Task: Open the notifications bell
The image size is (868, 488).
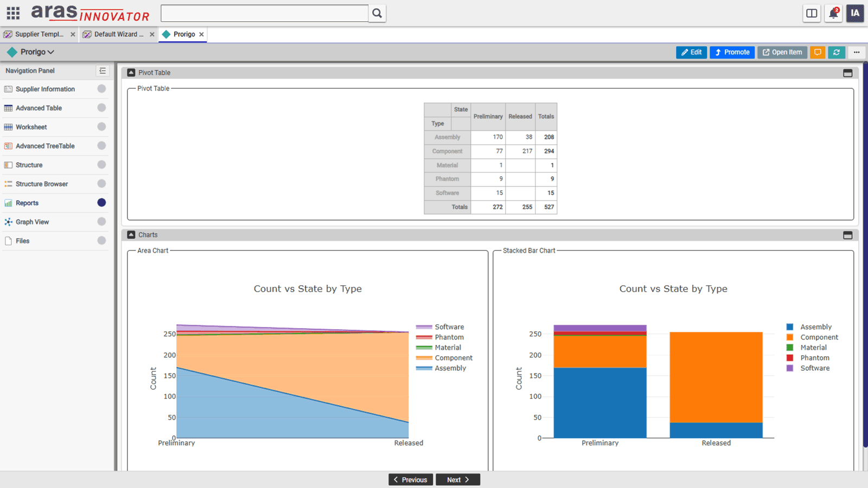Action: [x=833, y=14]
